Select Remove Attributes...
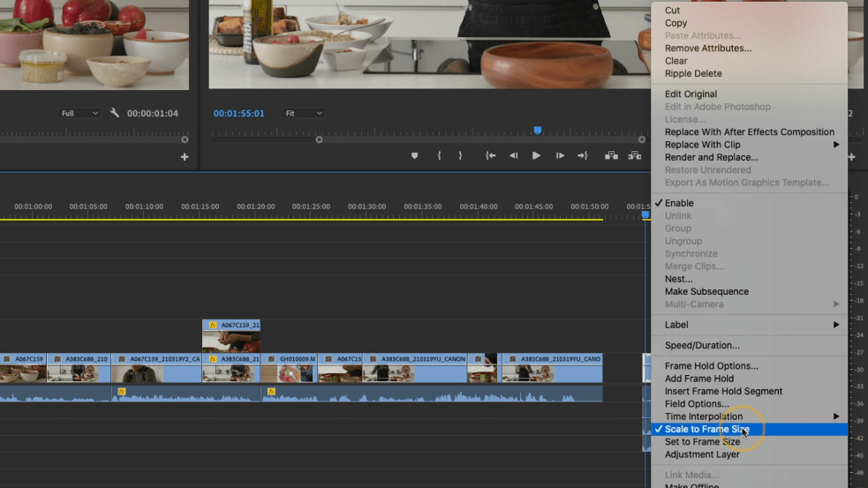868x488 pixels. coord(749,49)
